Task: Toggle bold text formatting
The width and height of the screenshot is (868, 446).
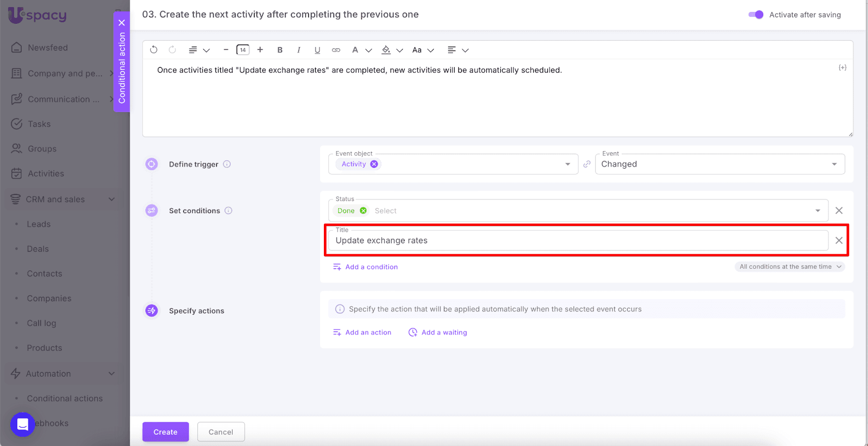Action: (280, 50)
